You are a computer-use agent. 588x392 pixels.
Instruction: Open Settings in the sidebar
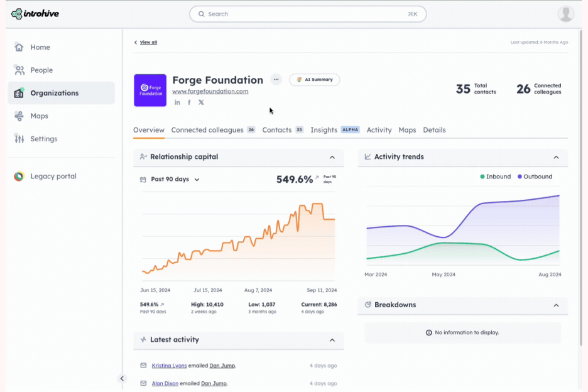62,139
